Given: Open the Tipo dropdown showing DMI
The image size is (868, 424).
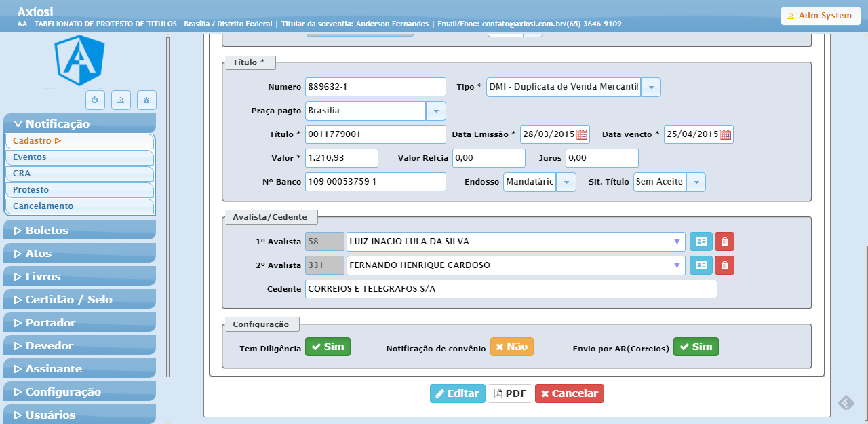Looking at the screenshot, I should [650, 87].
